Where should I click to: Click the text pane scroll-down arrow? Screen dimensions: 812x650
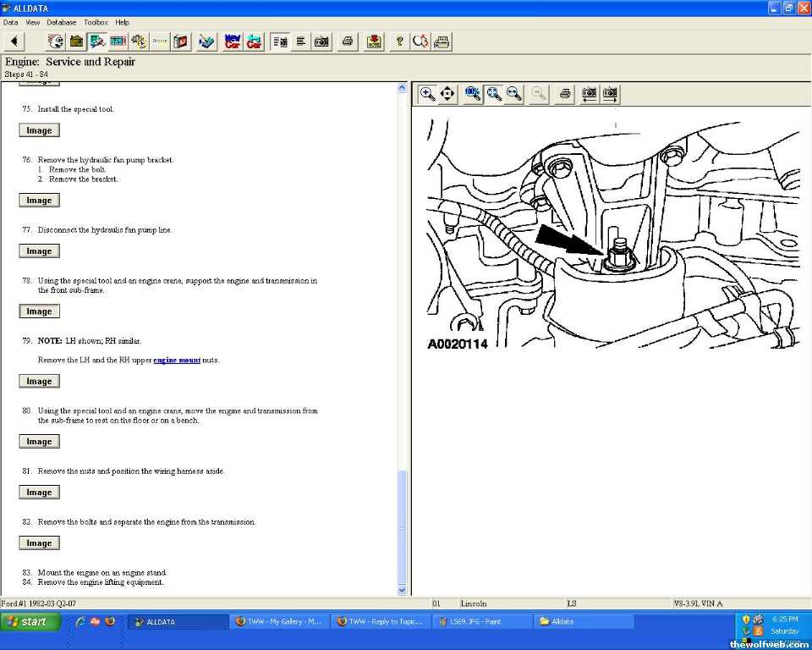pos(402,590)
